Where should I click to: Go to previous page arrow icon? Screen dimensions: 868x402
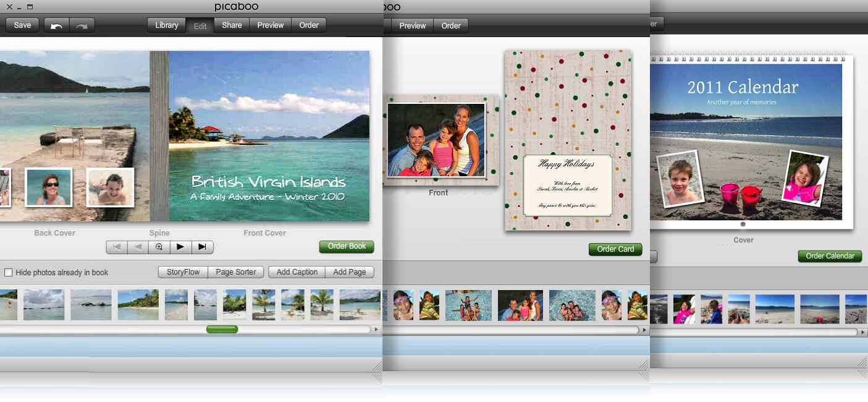pyautogui.click(x=138, y=247)
